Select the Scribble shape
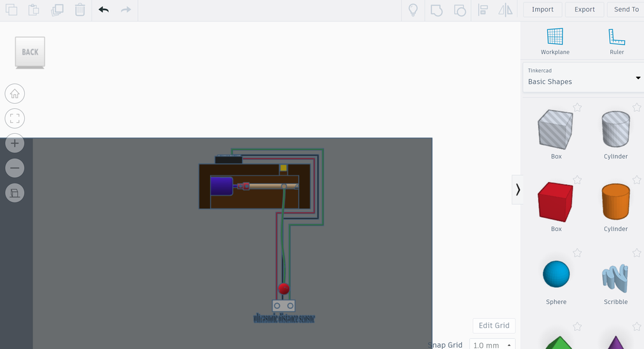 (x=615, y=278)
